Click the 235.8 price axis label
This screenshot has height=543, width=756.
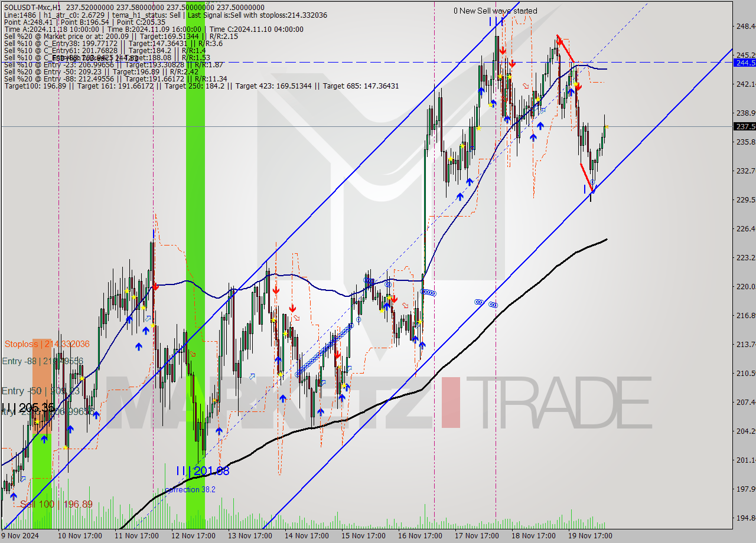[745, 142]
